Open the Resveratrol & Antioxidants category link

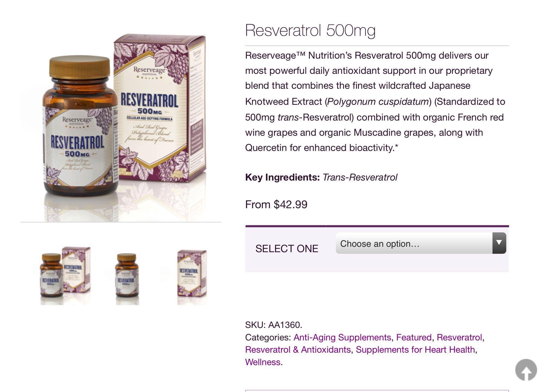coord(298,350)
